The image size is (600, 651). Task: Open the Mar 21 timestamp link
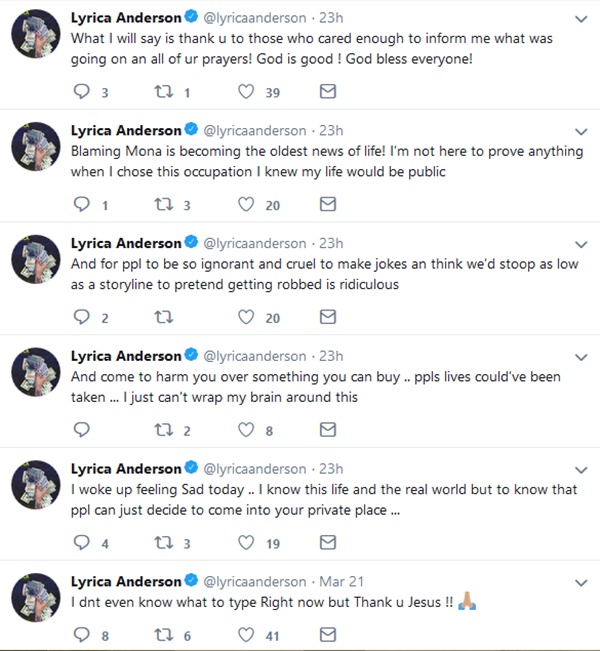coord(341,582)
